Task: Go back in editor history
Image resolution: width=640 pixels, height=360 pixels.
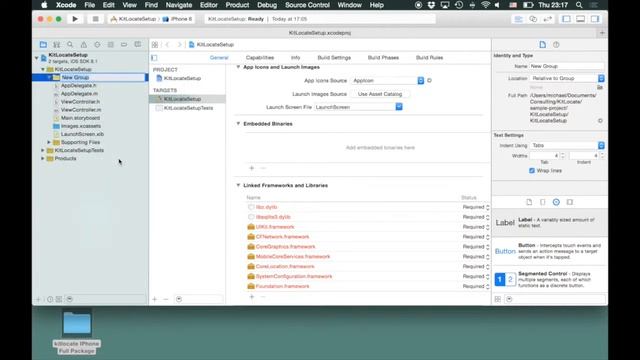Action: pyautogui.click(x=167, y=44)
